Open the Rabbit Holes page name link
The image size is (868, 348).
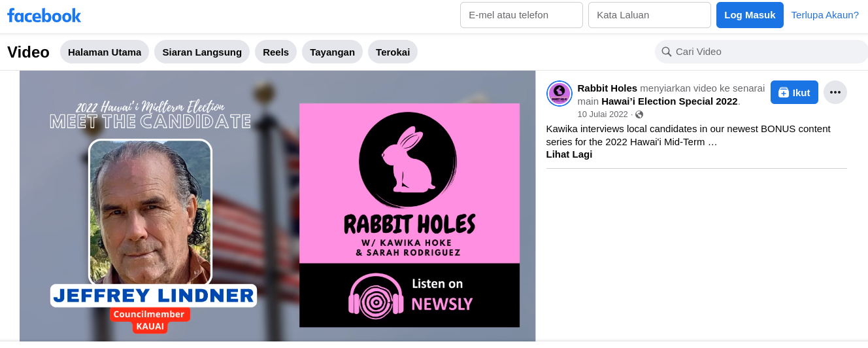coord(607,88)
